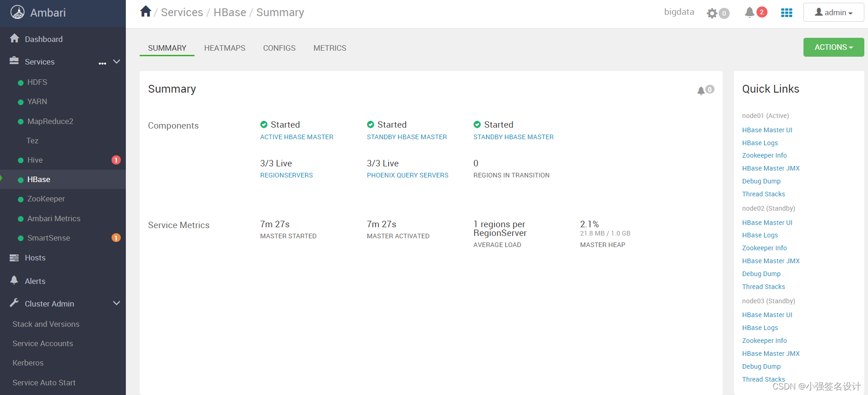Click PHOENIX QUERY SERVERS link
The image size is (868, 395).
tap(407, 175)
